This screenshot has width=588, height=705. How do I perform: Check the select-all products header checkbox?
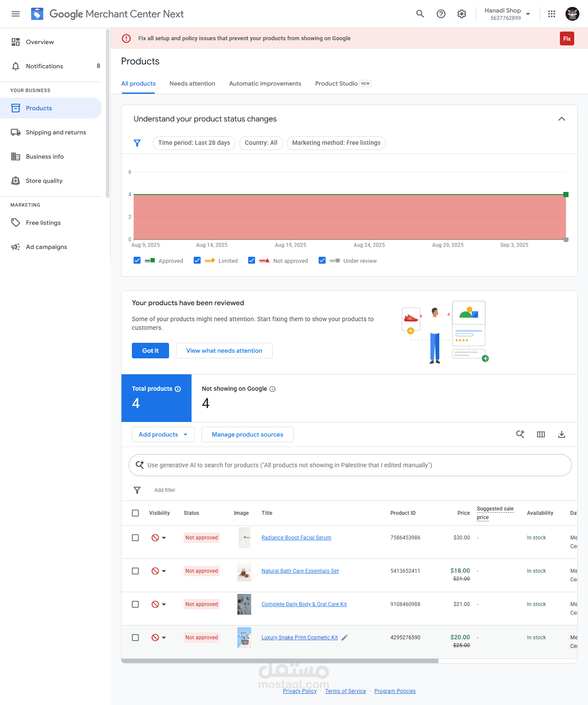[135, 513]
